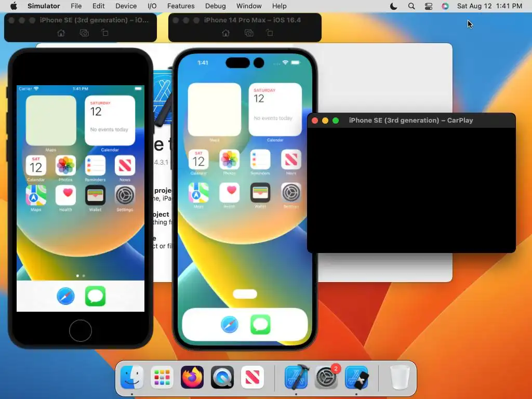
Task: Open Maps app icon on iPhone 14 Pro Max
Action: 199,193
